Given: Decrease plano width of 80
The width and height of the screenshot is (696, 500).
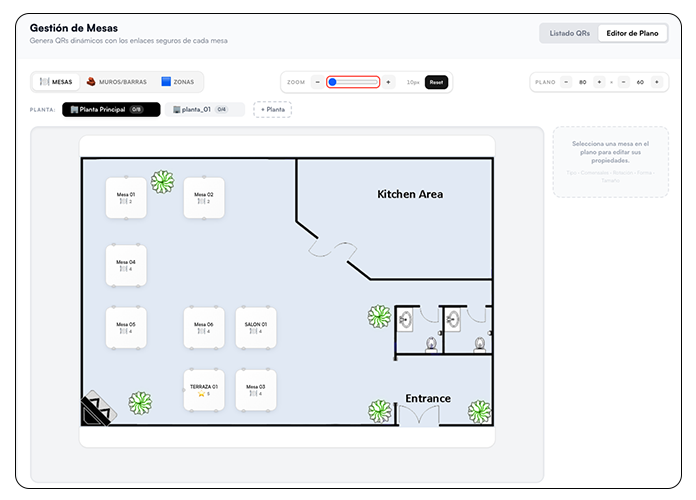Looking at the screenshot, I should coord(566,82).
